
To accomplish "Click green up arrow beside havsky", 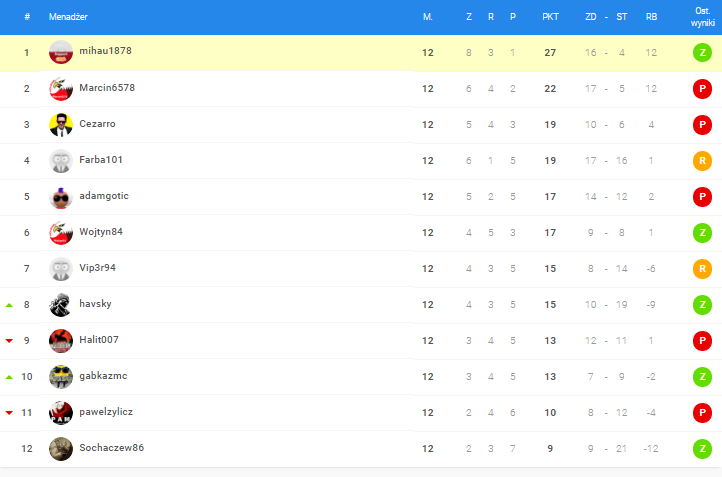I will pos(9,305).
